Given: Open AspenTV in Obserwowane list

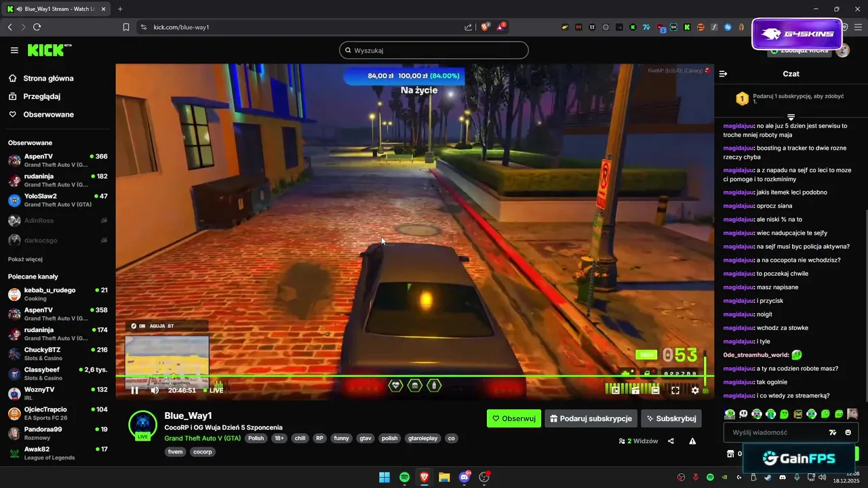Looking at the screenshot, I should (58, 161).
